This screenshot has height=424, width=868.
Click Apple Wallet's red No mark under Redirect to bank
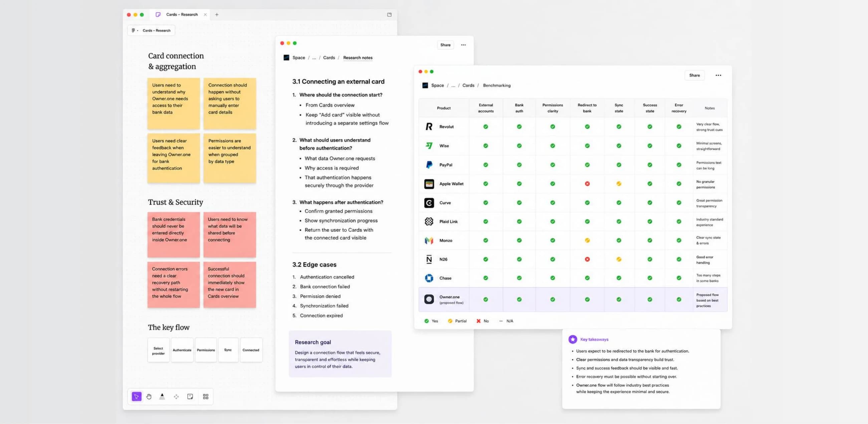pyautogui.click(x=587, y=184)
